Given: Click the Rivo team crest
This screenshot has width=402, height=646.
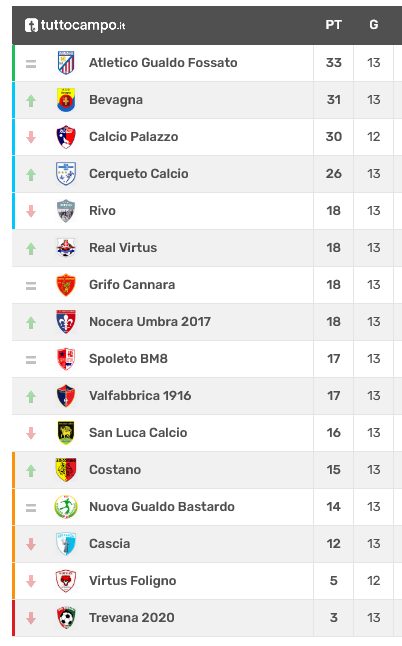Looking at the screenshot, I should click(66, 211).
